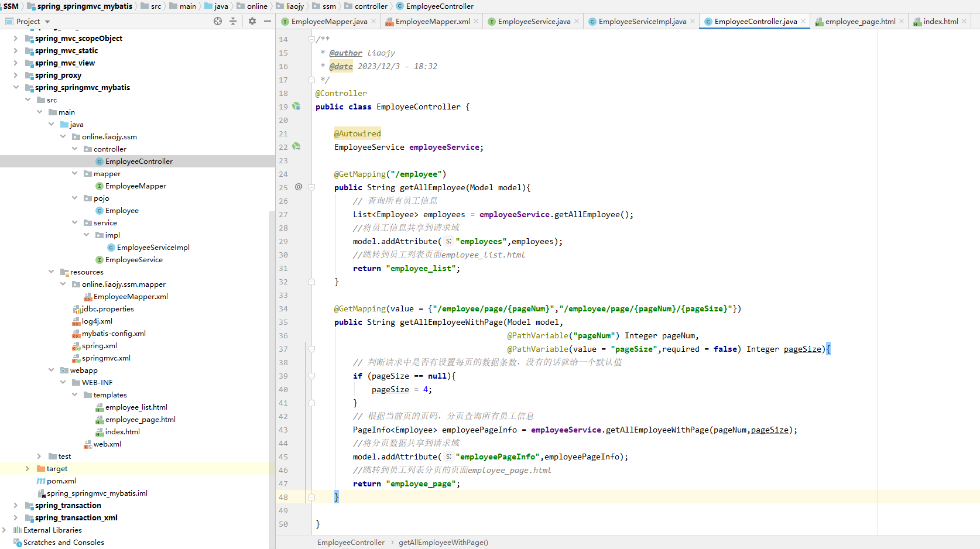Click the Spring bean gutter icon on line 19
The height and width of the screenshot is (549, 980).
(296, 107)
